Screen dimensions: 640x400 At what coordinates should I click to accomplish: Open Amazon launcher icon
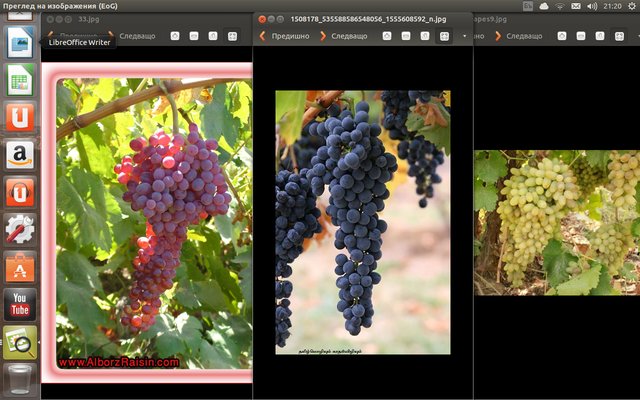[x=20, y=155]
